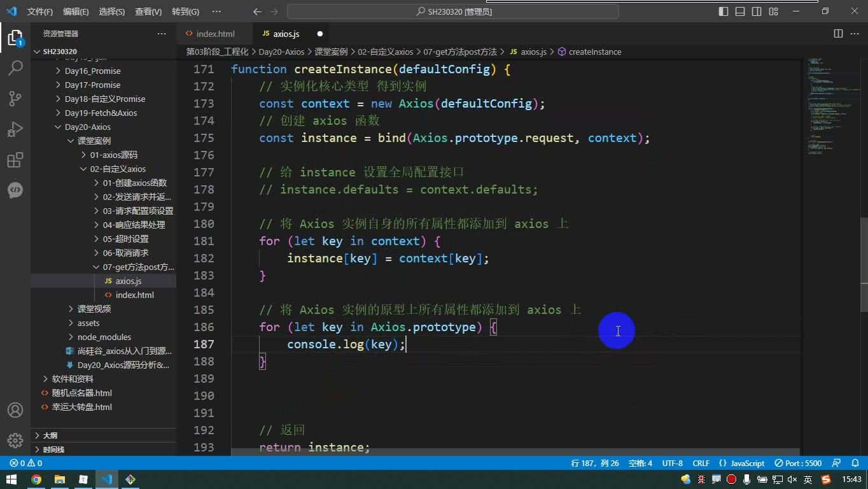
Task: Open the Manage gear icon
Action: (15, 440)
